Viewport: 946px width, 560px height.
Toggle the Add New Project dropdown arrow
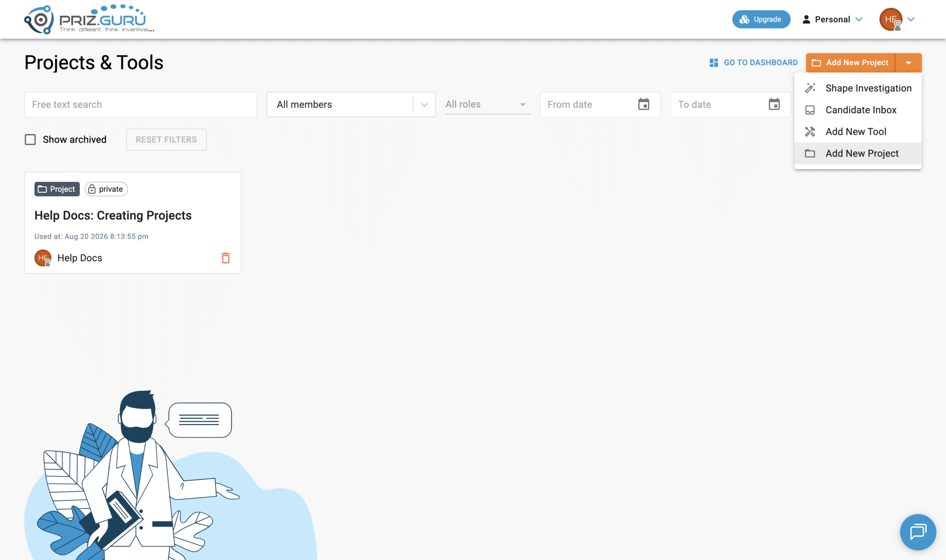[x=908, y=63]
